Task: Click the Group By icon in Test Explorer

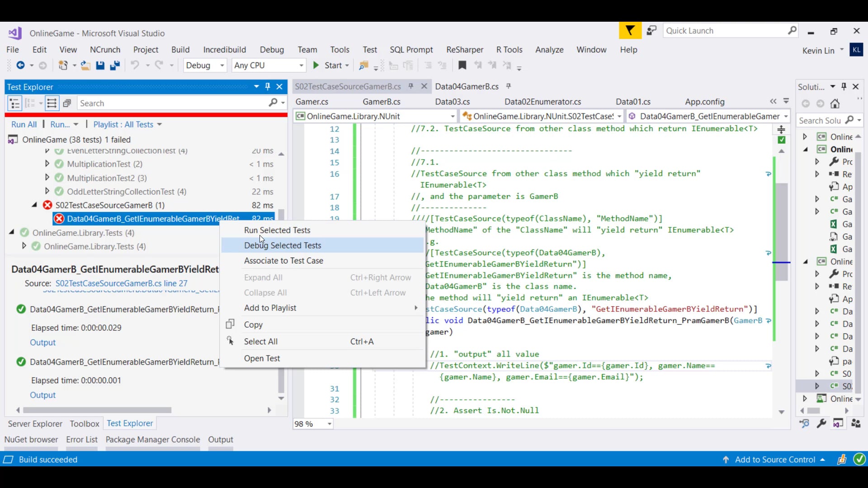Action: click(30, 103)
